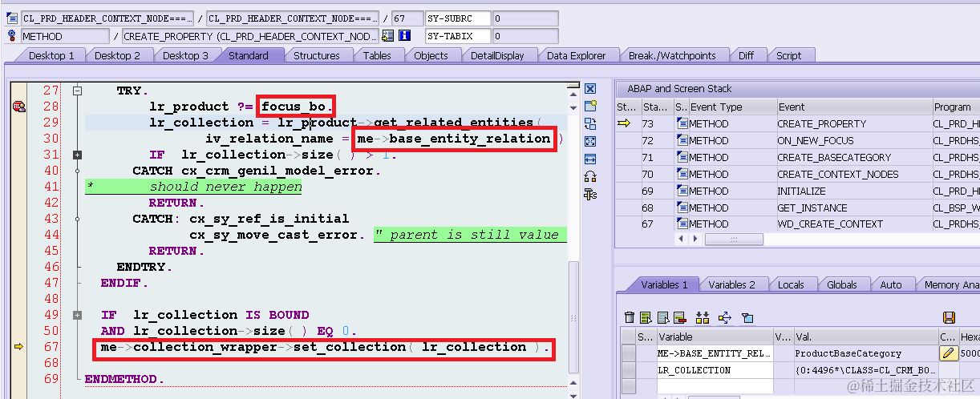Click the pencil change-value button for ME->BASE_ENTITY_REL
The width and height of the screenshot is (980, 399).
coord(948,353)
